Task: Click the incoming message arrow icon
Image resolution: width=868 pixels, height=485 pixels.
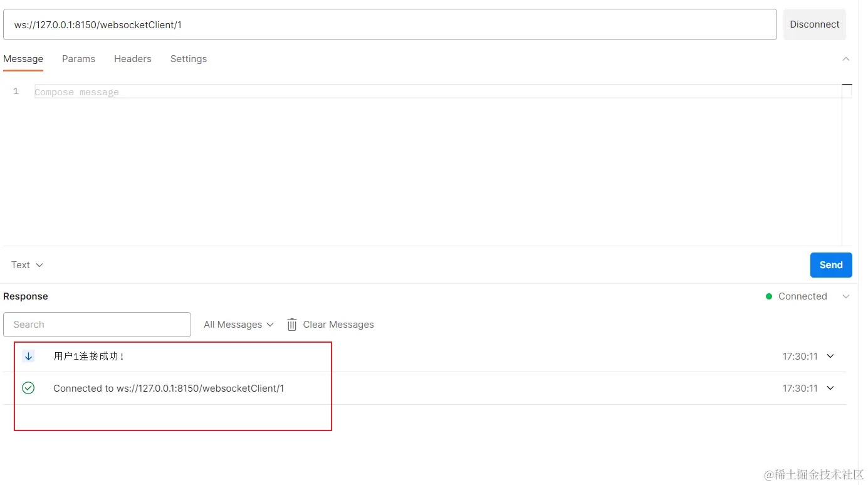Action: click(x=28, y=356)
